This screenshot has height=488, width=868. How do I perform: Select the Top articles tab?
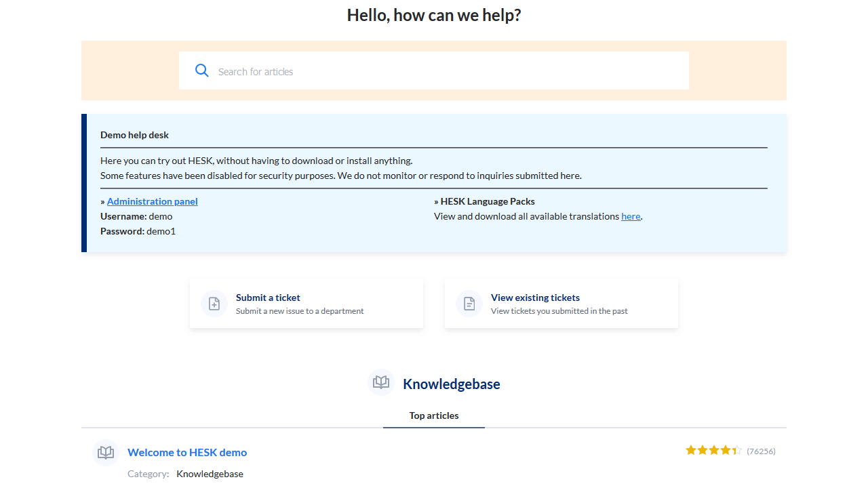point(434,415)
